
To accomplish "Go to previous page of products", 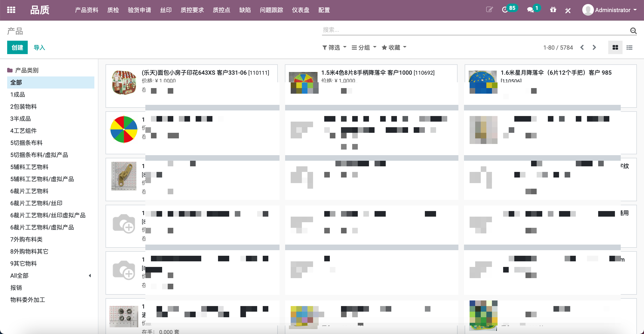I will [x=582, y=47].
